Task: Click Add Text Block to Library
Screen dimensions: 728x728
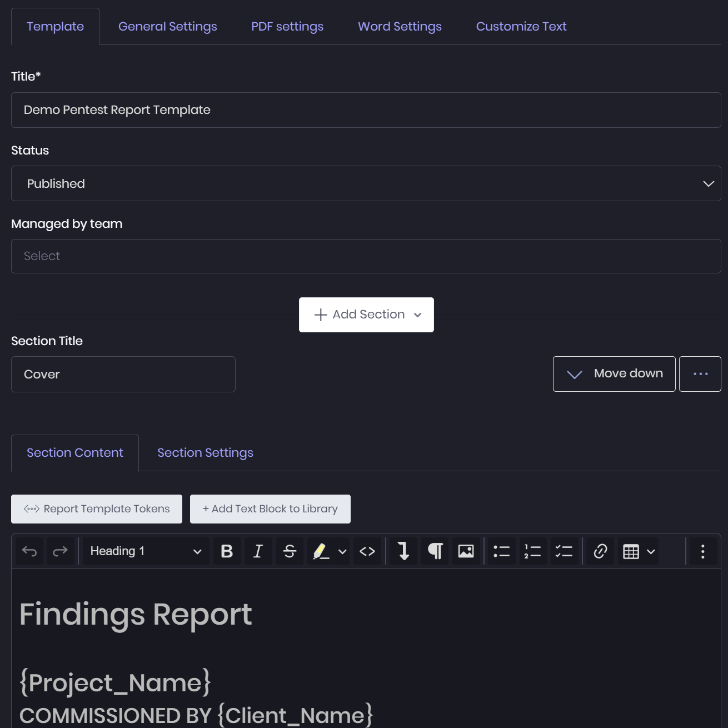Action: 270,509
